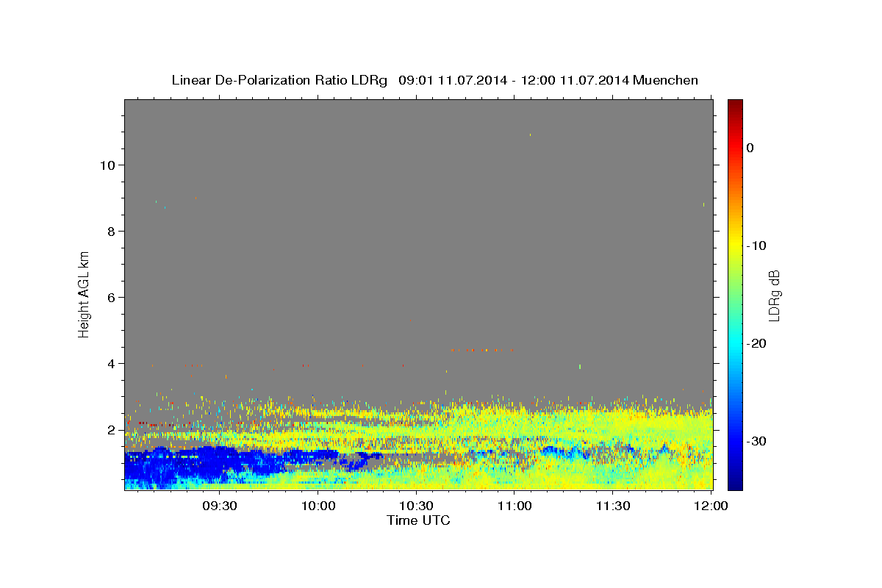Click the start date '09:01 11.07.2014' in title

[x=452, y=80]
